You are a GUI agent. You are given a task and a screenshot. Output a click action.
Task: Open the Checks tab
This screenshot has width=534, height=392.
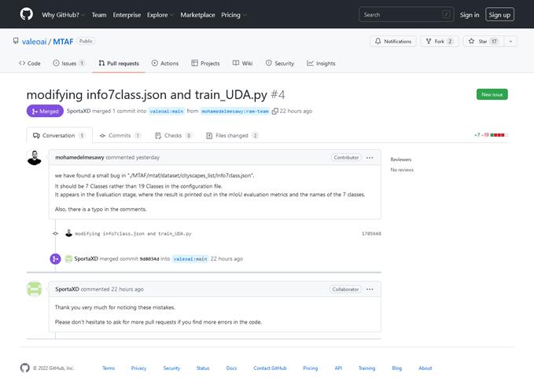coord(173,135)
